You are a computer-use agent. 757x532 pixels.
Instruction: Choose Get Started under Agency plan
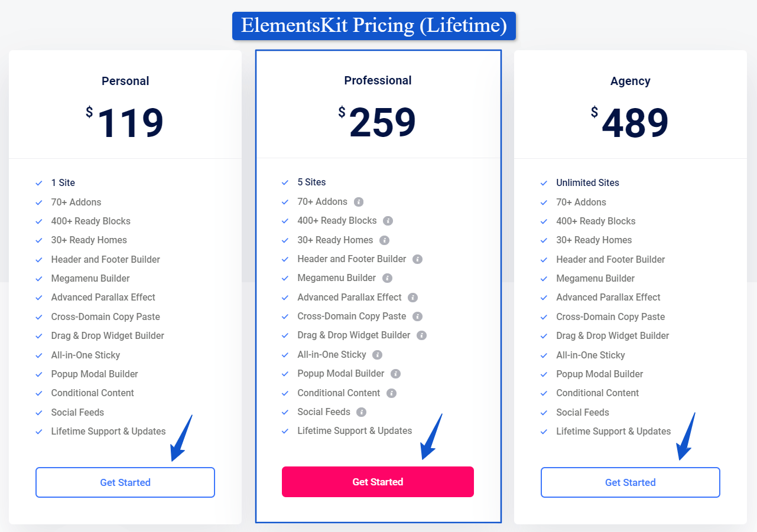point(631,482)
